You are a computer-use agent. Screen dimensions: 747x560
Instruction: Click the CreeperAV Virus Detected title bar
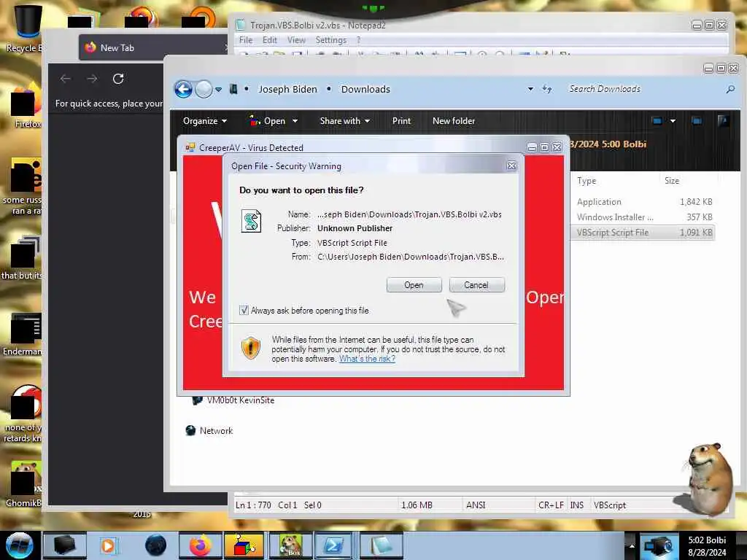tap(355, 147)
